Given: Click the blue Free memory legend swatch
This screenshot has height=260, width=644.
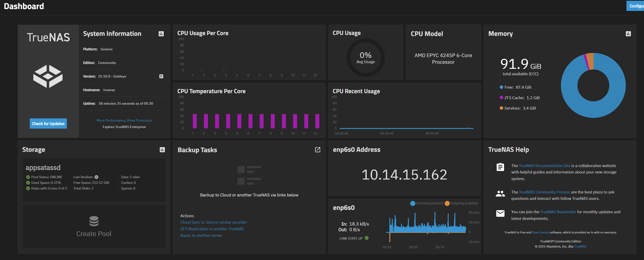Looking at the screenshot, I should [x=501, y=87].
